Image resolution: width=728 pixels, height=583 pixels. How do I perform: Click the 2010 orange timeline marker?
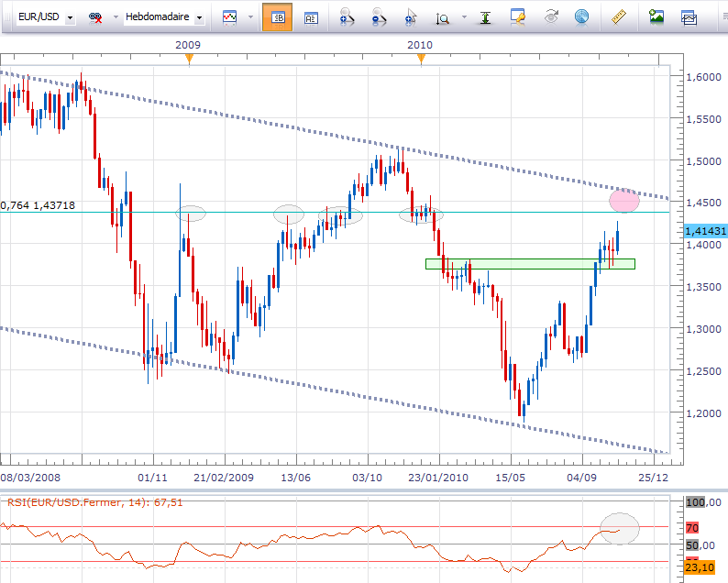(x=421, y=59)
